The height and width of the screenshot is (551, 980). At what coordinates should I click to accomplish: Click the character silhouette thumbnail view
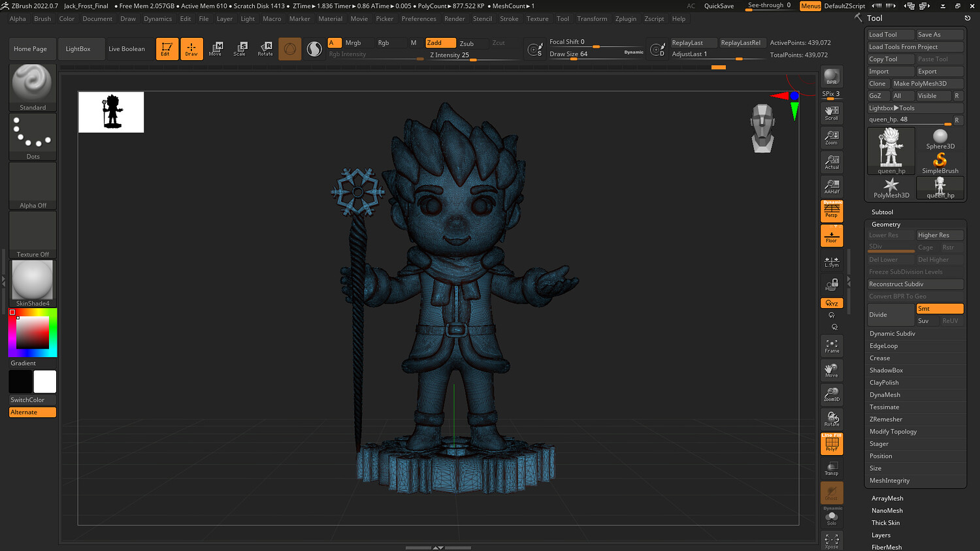(x=111, y=112)
